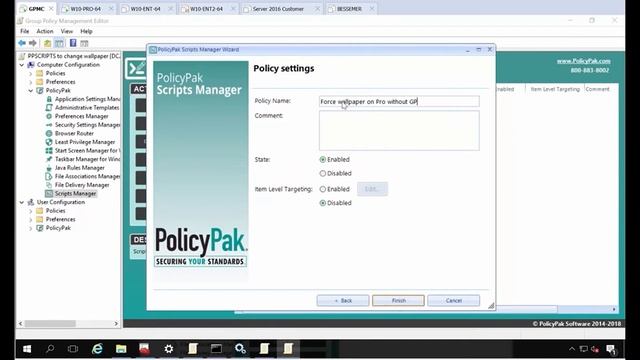Open the File menu

[x=24, y=31]
